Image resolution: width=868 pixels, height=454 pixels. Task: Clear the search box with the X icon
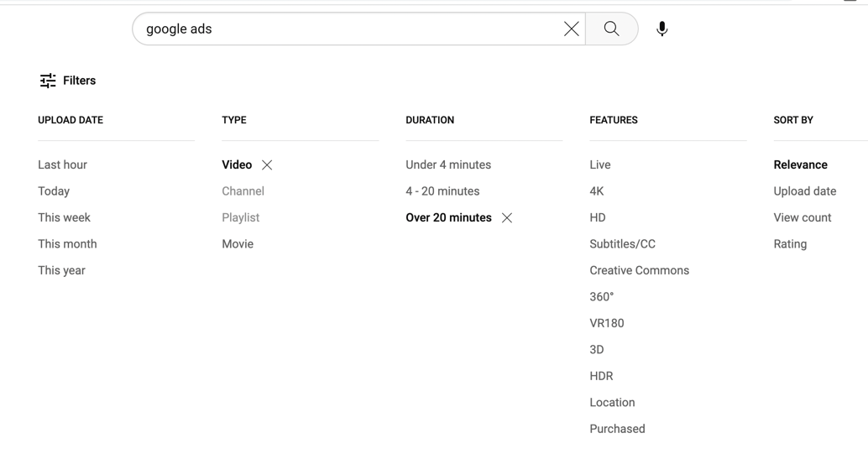coord(572,29)
